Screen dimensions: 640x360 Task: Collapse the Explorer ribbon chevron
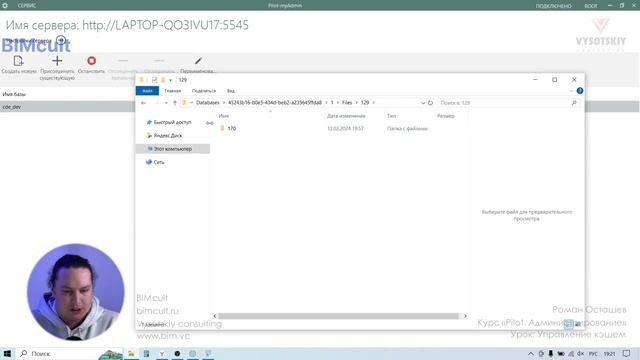click(x=571, y=91)
